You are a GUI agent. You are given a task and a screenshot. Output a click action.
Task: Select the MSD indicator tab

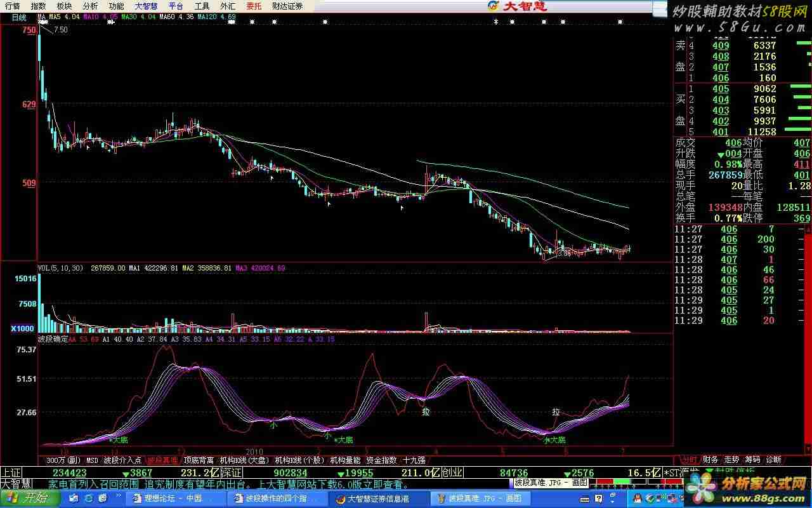pyautogui.click(x=92, y=460)
